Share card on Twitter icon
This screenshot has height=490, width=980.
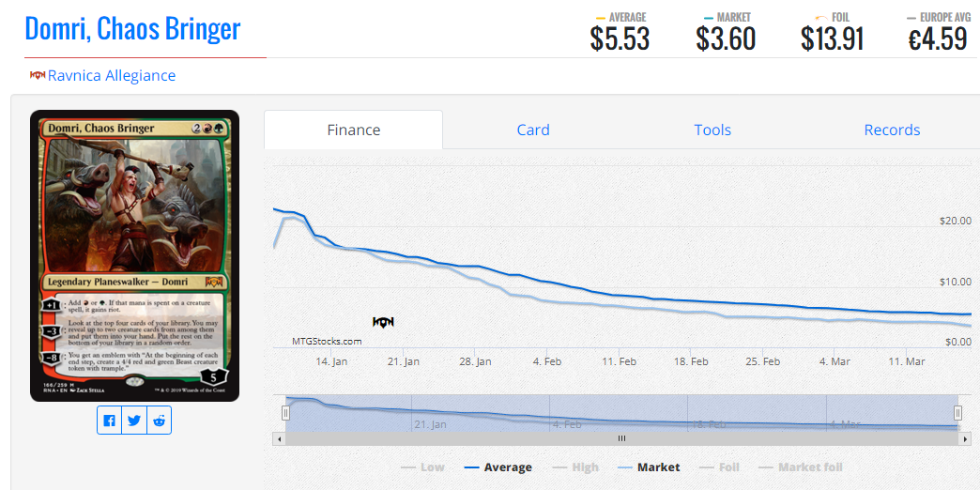(133, 421)
